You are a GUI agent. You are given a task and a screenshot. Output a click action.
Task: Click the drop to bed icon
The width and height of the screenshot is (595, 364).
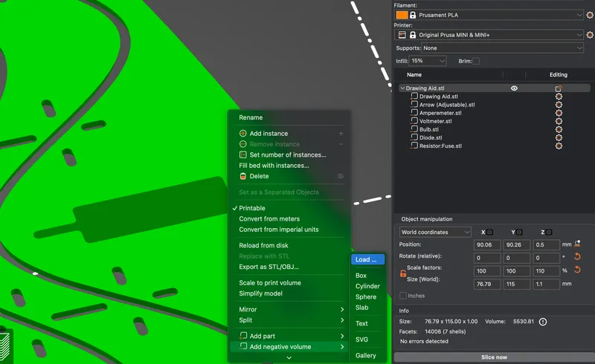(x=577, y=244)
